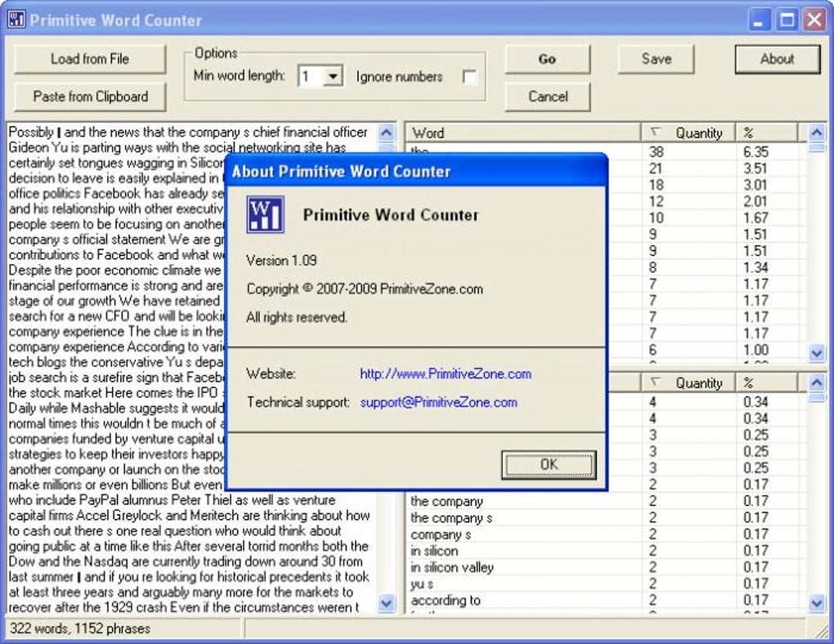Open the Min word length dropdown
Image resolution: width=834 pixels, height=644 pixels.
tap(333, 77)
